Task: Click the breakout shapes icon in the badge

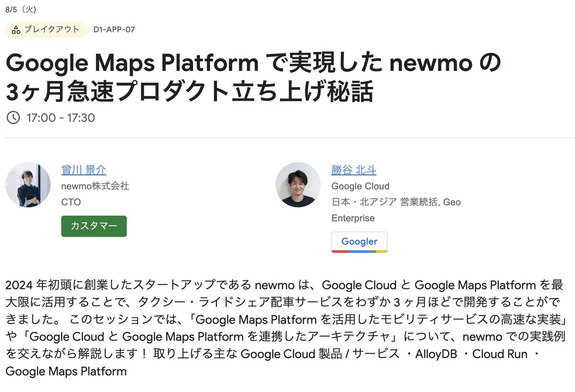Action: pyautogui.click(x=16, y=30)
